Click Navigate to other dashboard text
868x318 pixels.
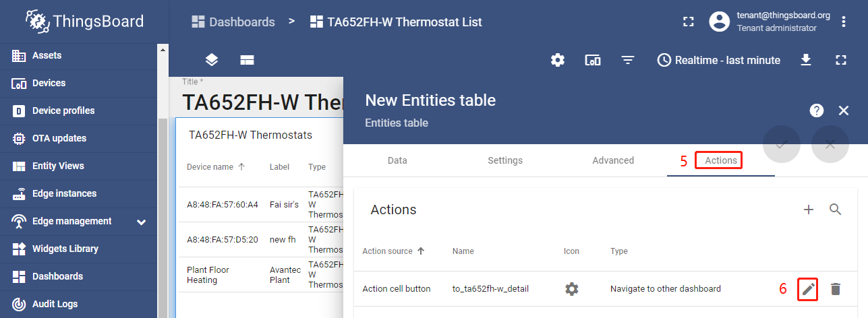[666, 289]
